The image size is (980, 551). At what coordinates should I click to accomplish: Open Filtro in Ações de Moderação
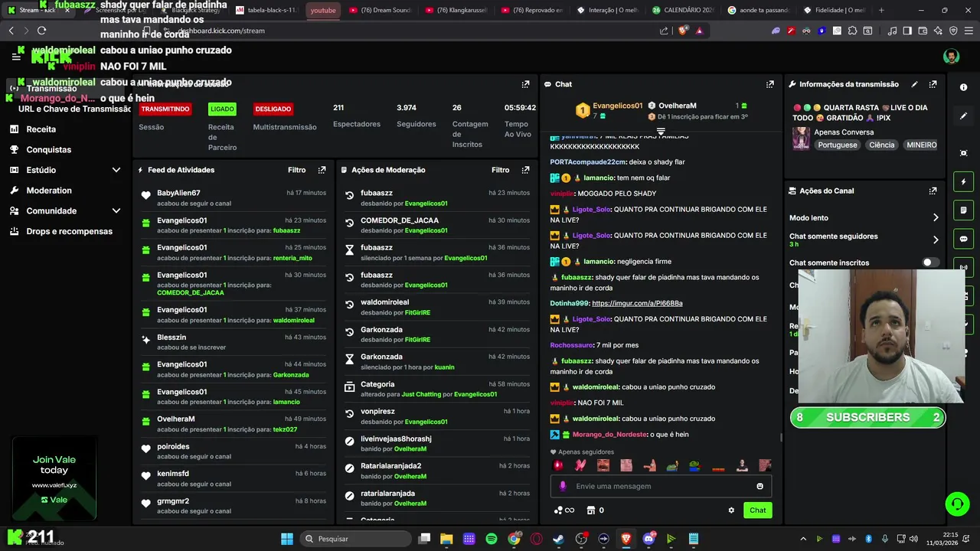(500, 170)
